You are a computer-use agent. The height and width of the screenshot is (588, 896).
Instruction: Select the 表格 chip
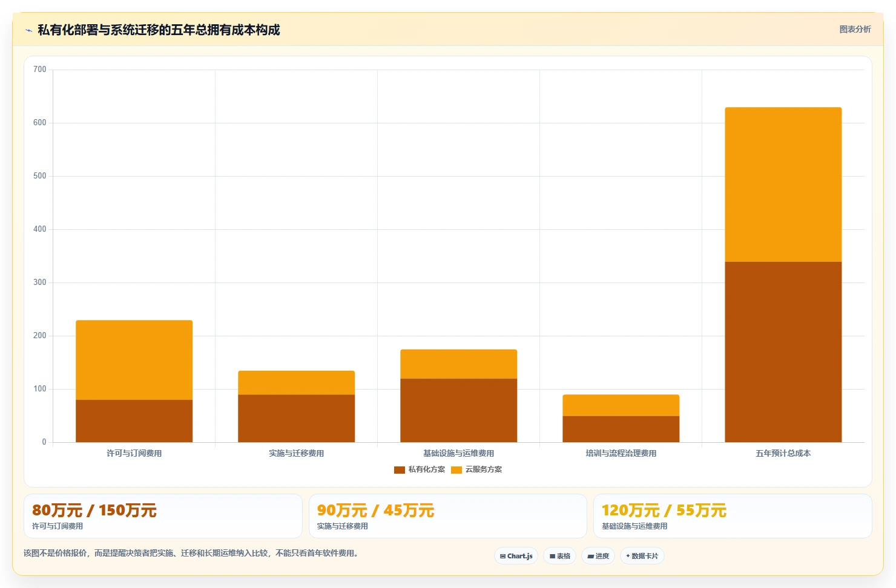[560, 556]
